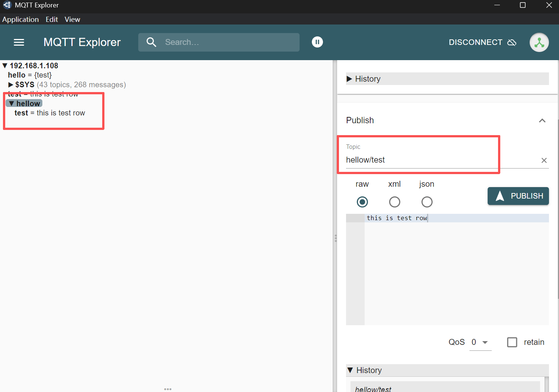Click the magnifier search icon
The height and width of the screenshot is (392, 559).
151,42
